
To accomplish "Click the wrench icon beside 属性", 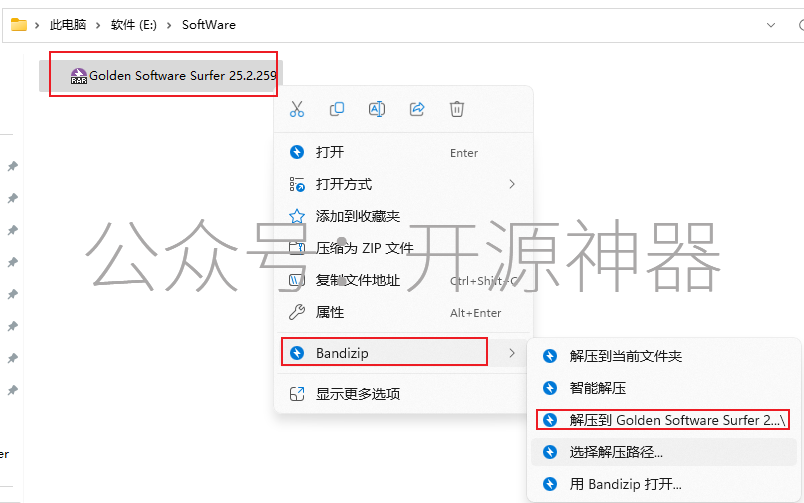I will tap(297, 312).
